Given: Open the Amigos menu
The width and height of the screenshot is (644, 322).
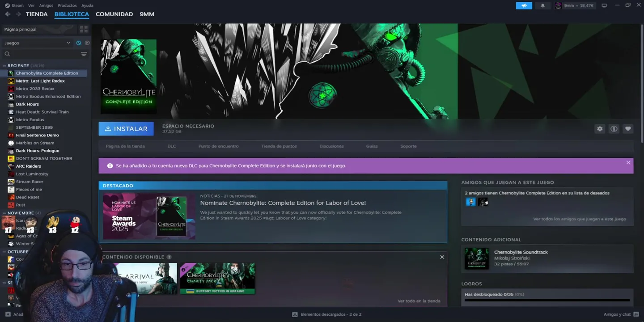Looking at the screenshot, I should tap(46, 5).
